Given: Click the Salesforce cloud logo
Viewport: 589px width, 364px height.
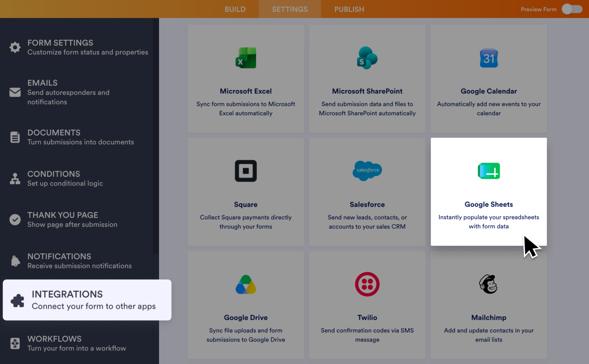Looking at the screenshot, I should coord(367,170).
